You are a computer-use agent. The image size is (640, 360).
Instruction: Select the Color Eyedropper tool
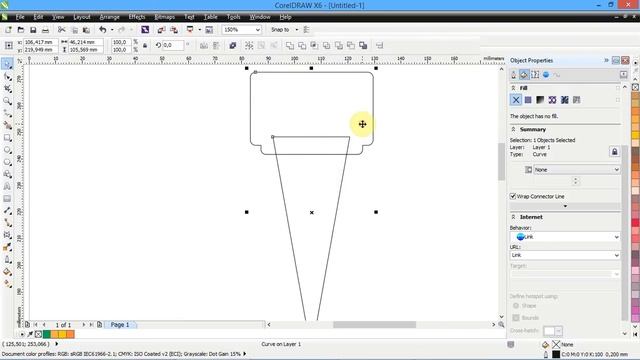click(7, 247)
